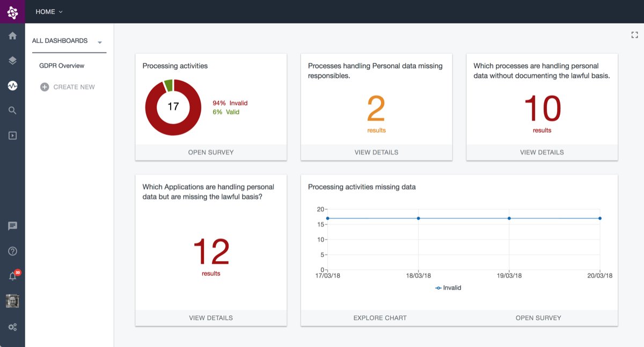This screenshot has height=347, width=644.
Task: Click the red number 12 result
Action: point(211,252)
